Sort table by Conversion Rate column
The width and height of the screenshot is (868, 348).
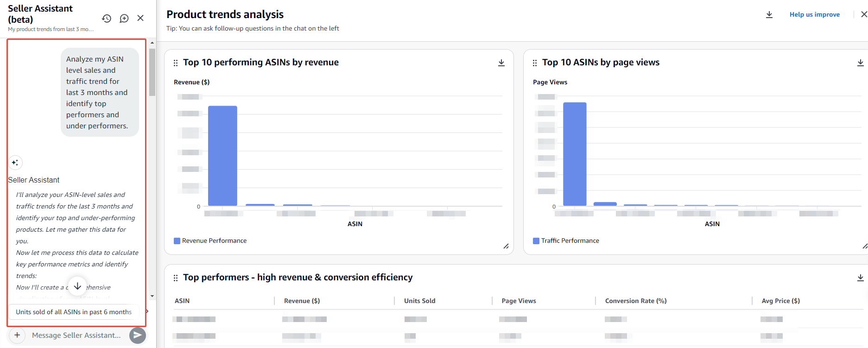click(635, 301)
